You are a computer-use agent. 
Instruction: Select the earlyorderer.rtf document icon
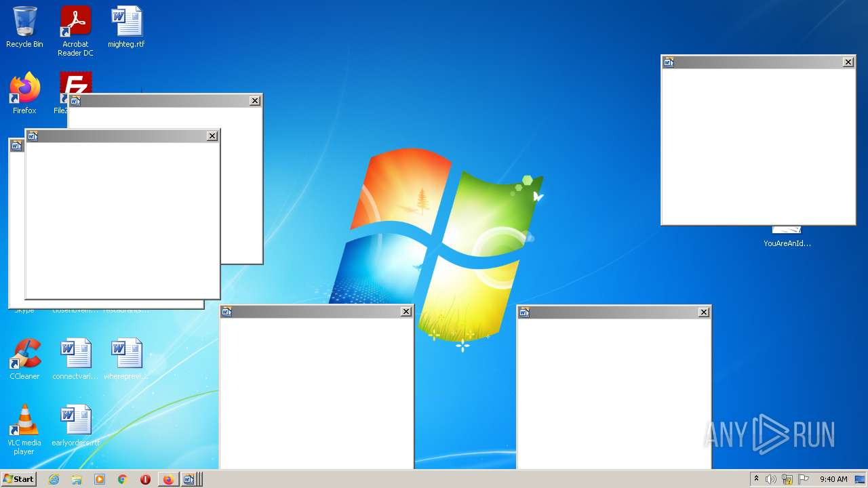[75, 426]
